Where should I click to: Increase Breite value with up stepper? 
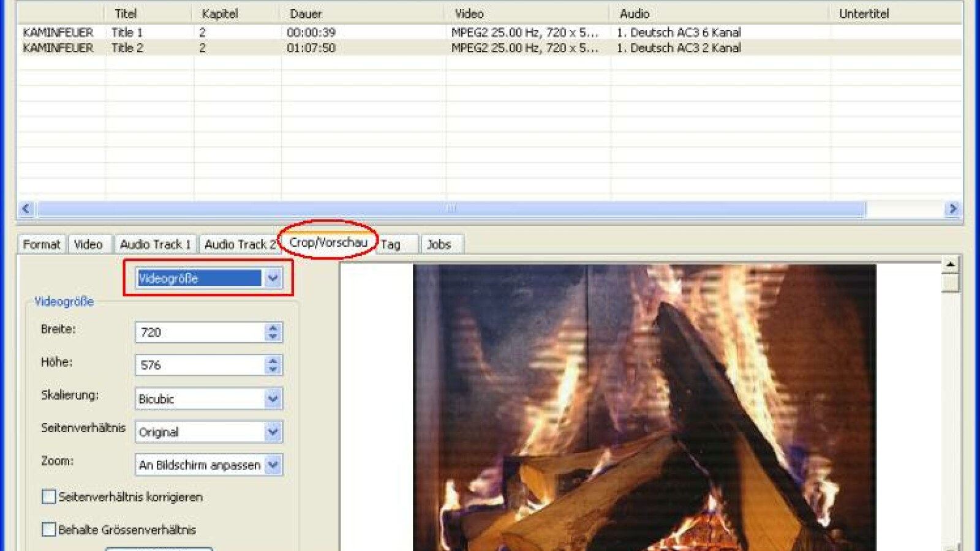tap(273, 328)
